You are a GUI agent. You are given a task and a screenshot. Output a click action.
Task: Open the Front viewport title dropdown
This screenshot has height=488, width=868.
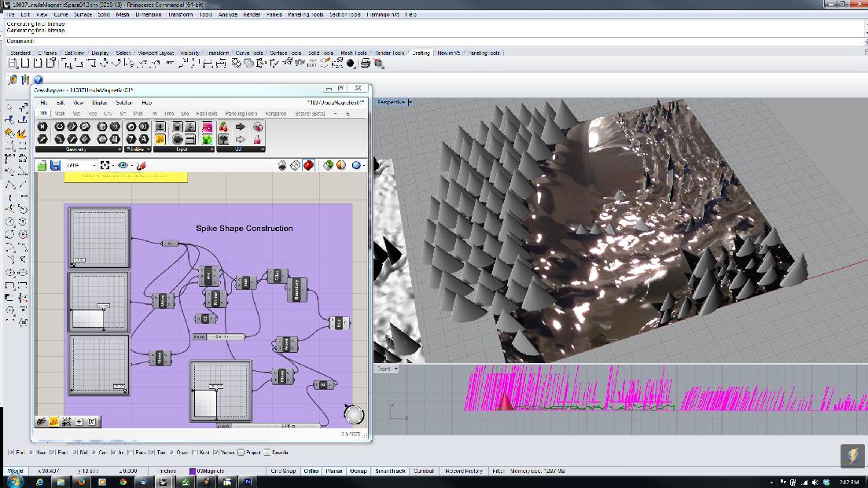tap(395, 369)
